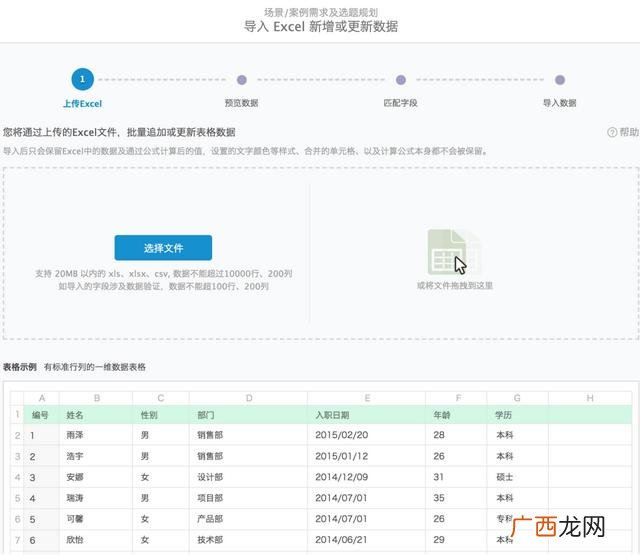
Task: Click the 或将文件拖拽到这里 drop zone text
Action: click(455, 286)
